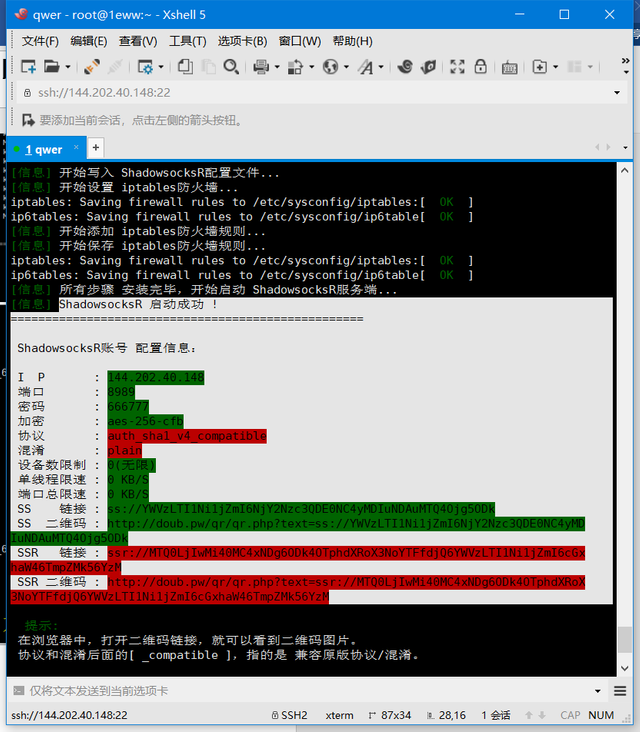The image size is (640, 732).
Task: Click the add-session arrow flag button
Action: coord(28,120)
